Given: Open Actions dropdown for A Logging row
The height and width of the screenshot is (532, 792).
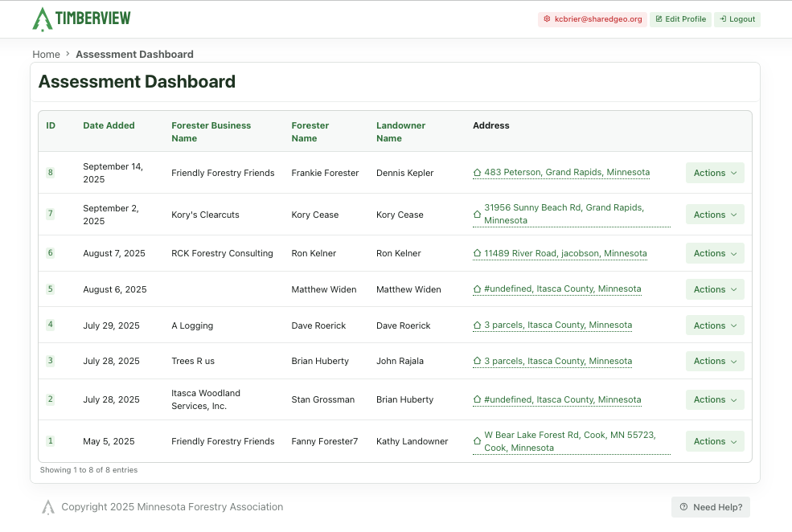Looking at the screenshot, I should [715, 325].
